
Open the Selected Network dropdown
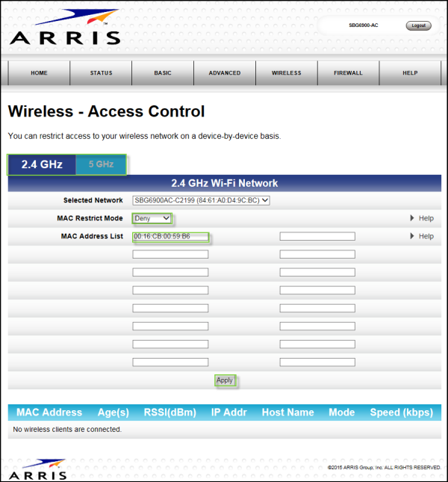coord(200,200)
